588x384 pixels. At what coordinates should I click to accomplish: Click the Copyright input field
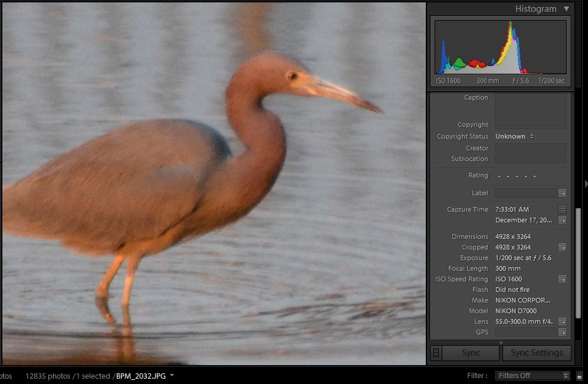[530, 124]
